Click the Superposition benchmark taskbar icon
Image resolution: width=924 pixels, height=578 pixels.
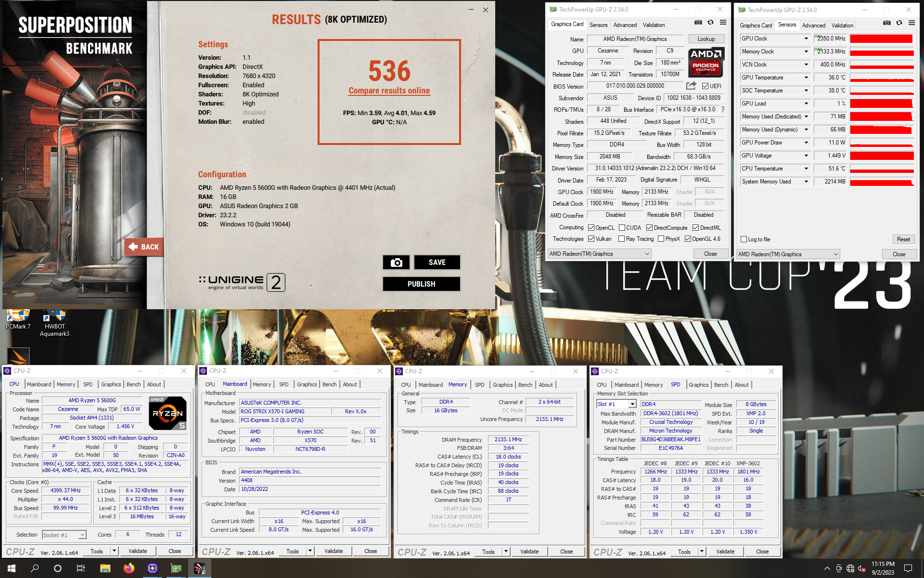[200, 568]
